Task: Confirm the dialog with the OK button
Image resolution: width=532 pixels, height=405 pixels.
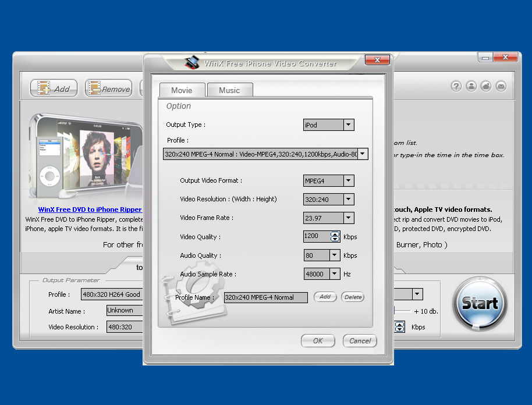Action: coord(318,341)
